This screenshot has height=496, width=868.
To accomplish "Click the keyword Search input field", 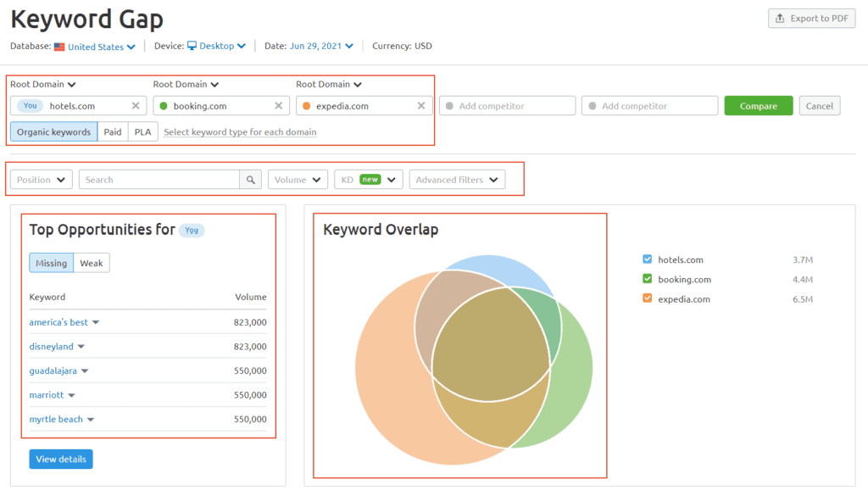I will point(159,180).
